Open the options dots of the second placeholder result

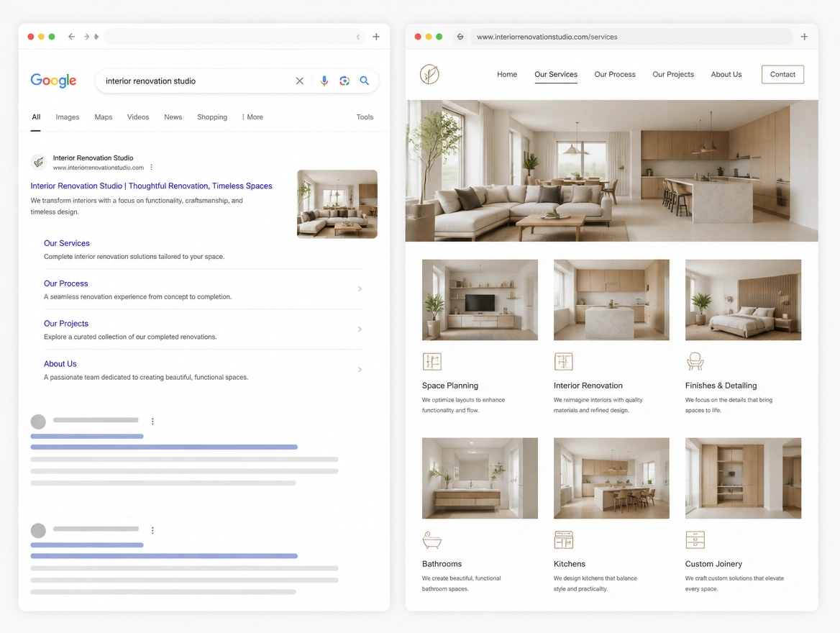pyautogui.click(x=152, y=530)
